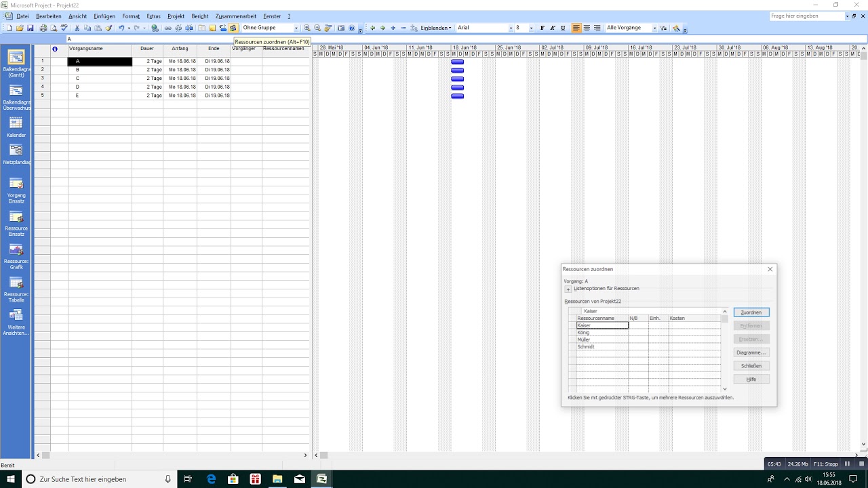Save the project with the diskette icon
Image resolution: width=868 pixels, height=488 pixels.
(30, 28)
